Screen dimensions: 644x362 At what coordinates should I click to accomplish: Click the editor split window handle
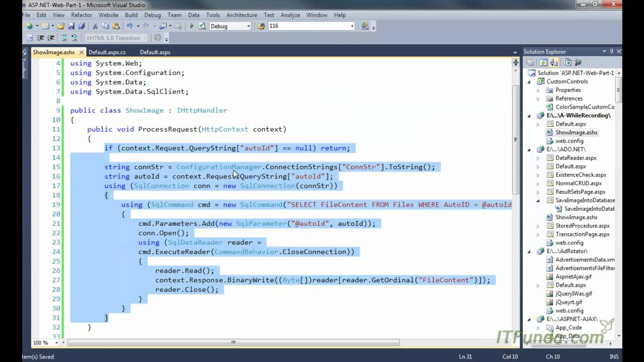click(516, 62)
